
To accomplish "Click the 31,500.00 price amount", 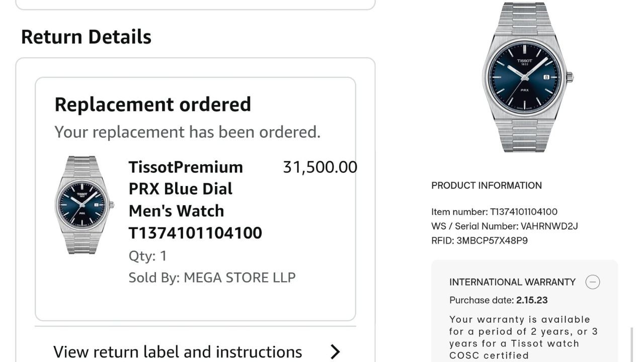I will pyautogui.click(x=320, y=167).
